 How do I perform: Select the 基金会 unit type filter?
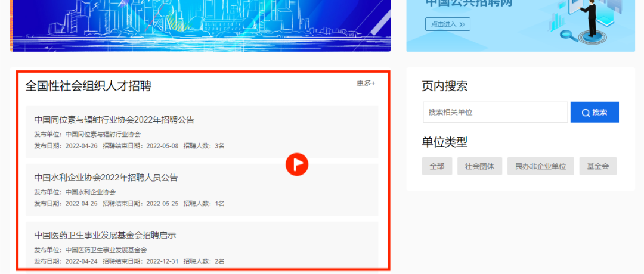click(597, 166)
